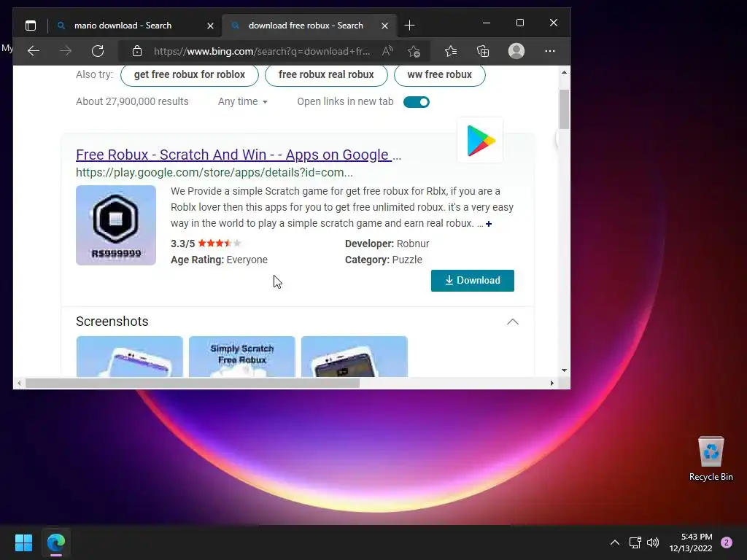Click the Google Play logo icon
Viewport: 747px width, 560px height.
click(480, 141)
